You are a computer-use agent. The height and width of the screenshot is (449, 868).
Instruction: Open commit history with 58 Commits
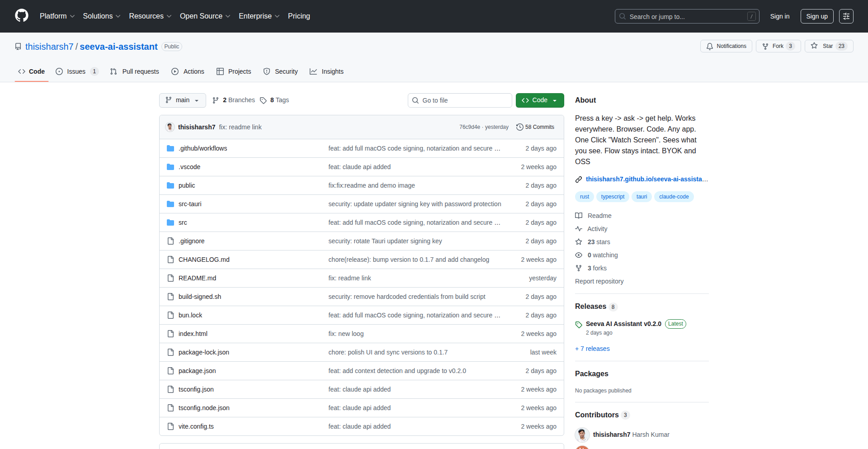pos(535,127)
